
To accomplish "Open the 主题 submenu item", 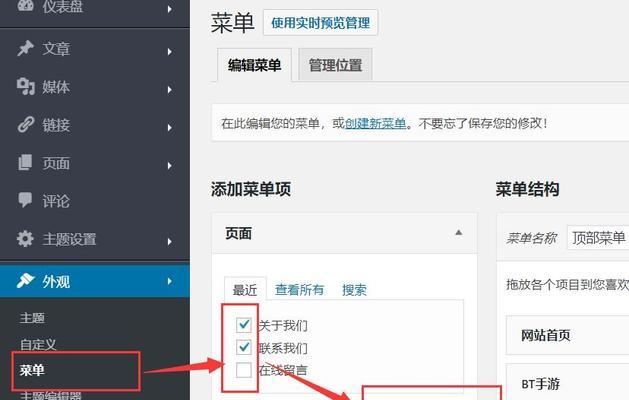I will click(32, 318).
